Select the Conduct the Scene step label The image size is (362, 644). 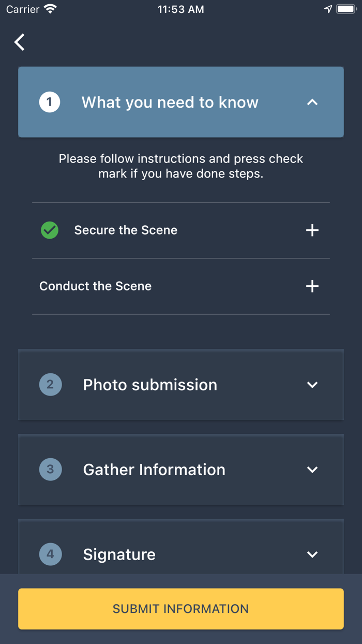[96, 286]
